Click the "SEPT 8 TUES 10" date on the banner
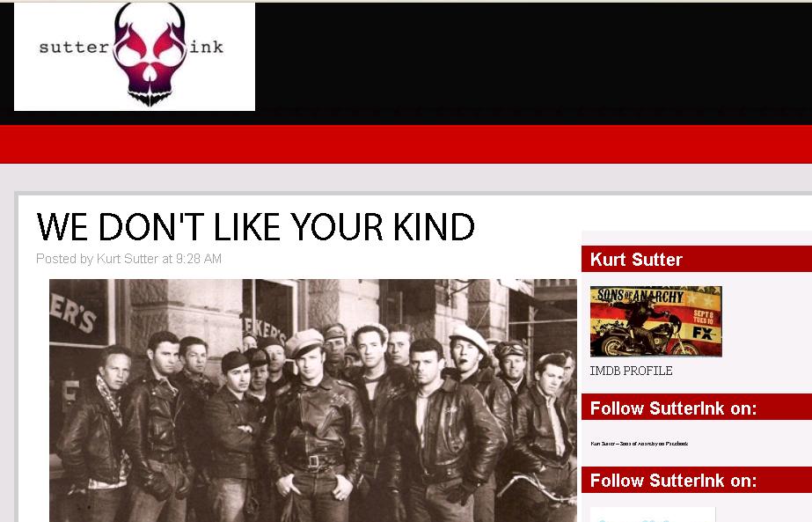 tap(703, 317)
